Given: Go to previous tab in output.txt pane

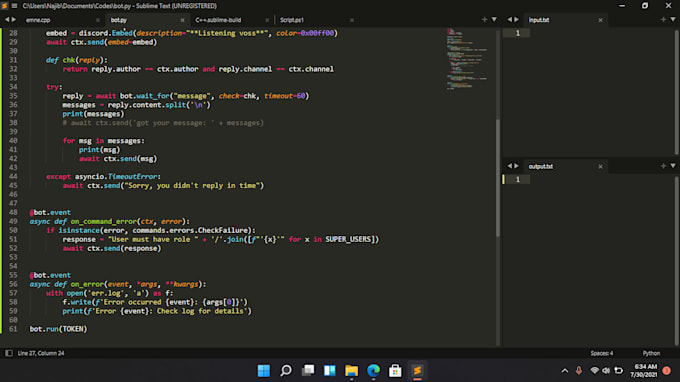Looking at the screenshot, I should pos(510,166).
